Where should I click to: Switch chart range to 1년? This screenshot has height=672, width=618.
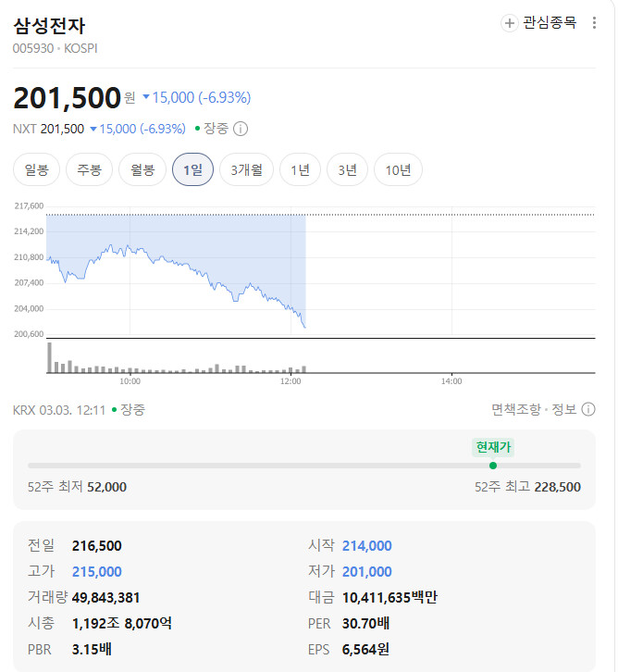click(x=300, y=169)
